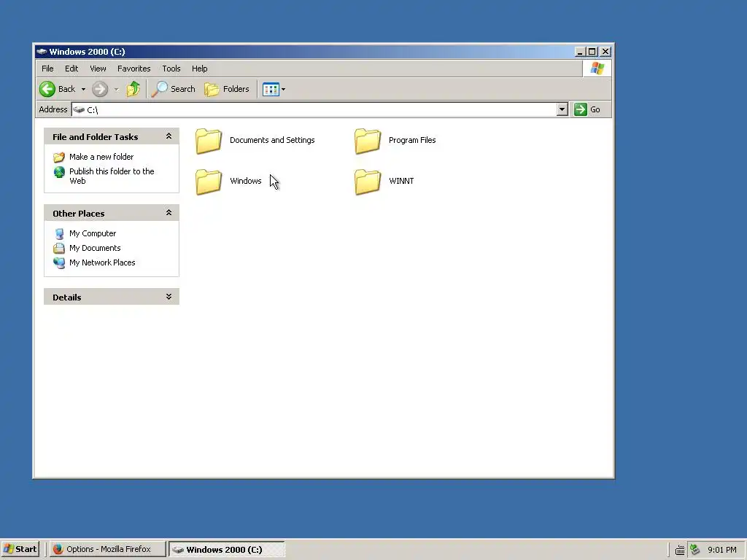747x560 pixels.
Task: Collapse the Other Places panel
Action: coord(169,212)
